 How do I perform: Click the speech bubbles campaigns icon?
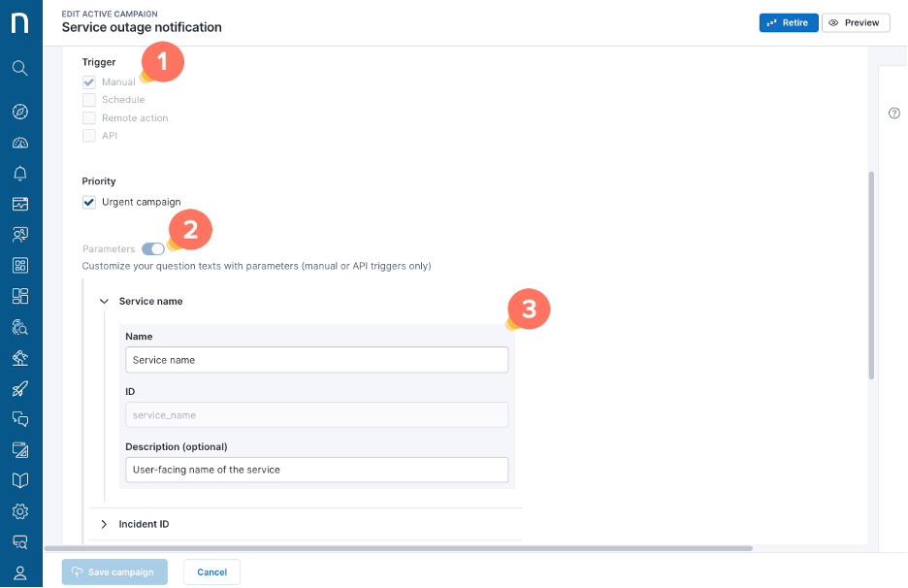20,419
